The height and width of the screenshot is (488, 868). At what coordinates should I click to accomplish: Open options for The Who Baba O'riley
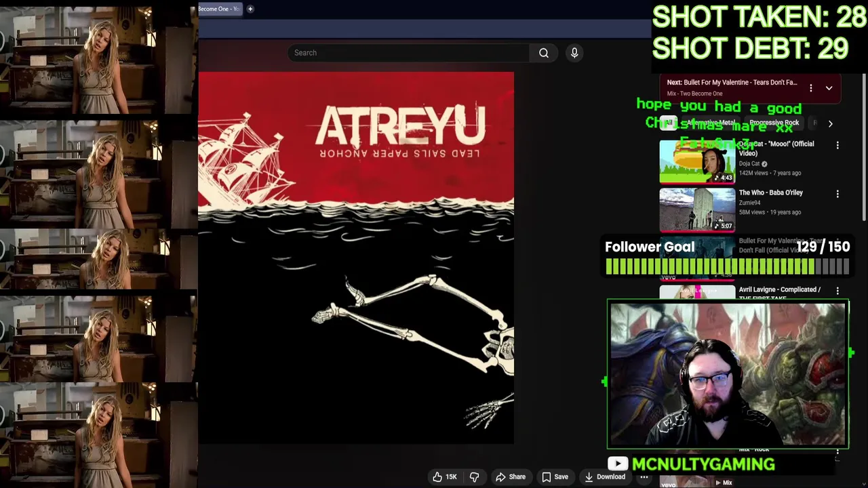(837, 194)
